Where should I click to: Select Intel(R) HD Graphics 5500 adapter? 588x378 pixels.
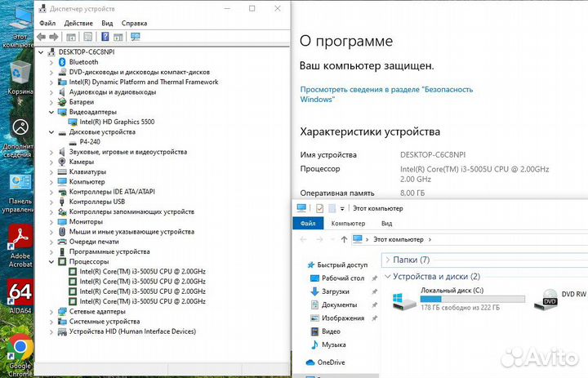(117, 122)
